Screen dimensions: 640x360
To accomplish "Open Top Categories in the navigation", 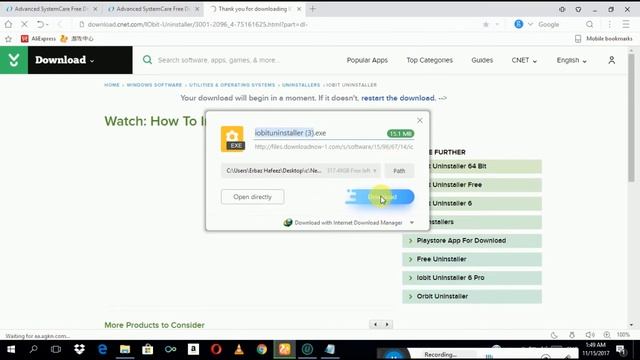I will coord(429,60).
